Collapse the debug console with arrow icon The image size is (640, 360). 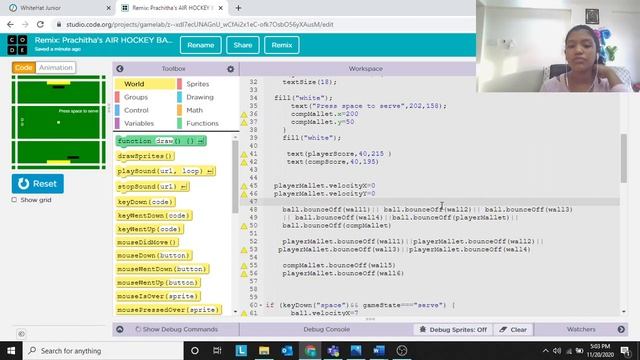120,329
